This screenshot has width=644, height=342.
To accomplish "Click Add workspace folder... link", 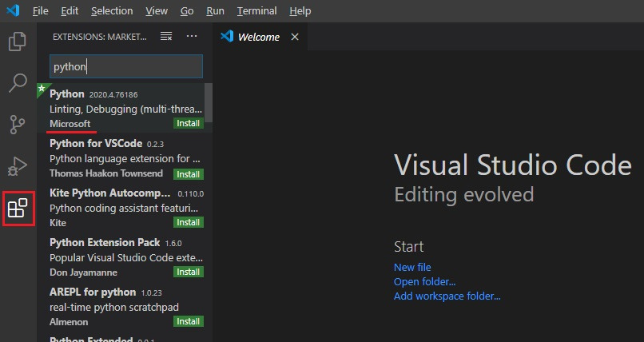I will pyautogui.click(x=447, y=296).
